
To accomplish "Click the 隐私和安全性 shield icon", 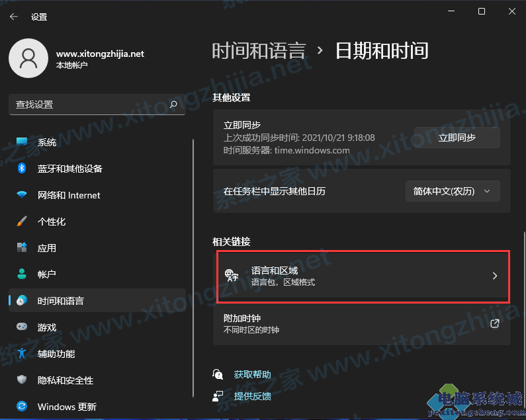I will pyautogui.click(x=22, y=380).
